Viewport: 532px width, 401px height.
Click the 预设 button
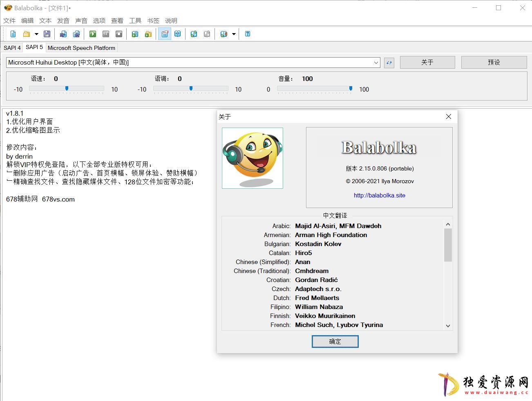[494, 62]
